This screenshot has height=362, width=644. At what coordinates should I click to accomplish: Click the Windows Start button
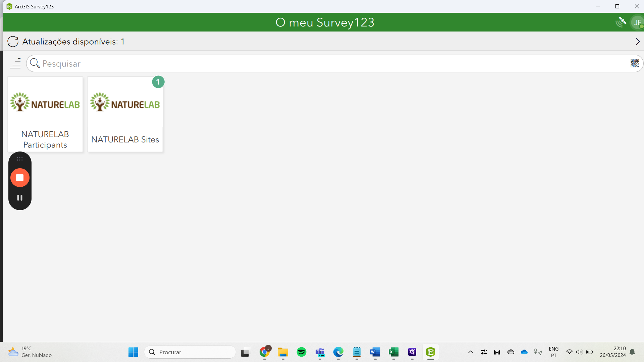(133, 352)
